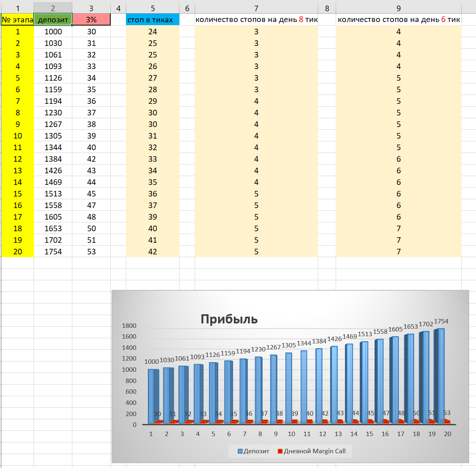Select column header 7 at the top

[256, 8]
